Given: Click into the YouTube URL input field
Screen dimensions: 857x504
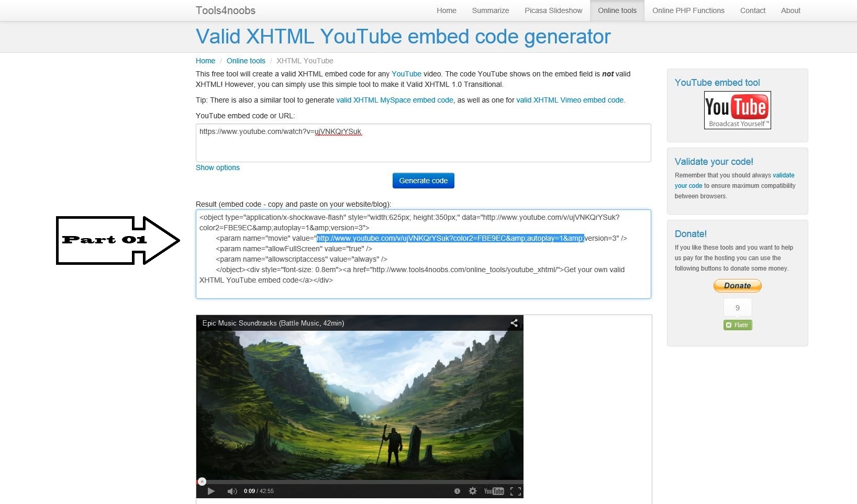Looking at the screenshot, I should coord(424,143).
